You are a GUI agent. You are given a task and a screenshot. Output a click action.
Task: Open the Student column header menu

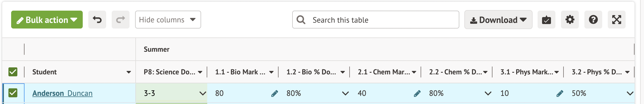pyautogui.click(x=129, y=72)
